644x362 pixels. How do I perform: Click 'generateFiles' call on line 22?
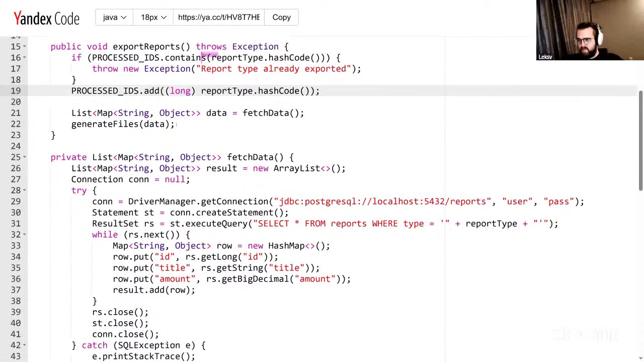(105, 124)
